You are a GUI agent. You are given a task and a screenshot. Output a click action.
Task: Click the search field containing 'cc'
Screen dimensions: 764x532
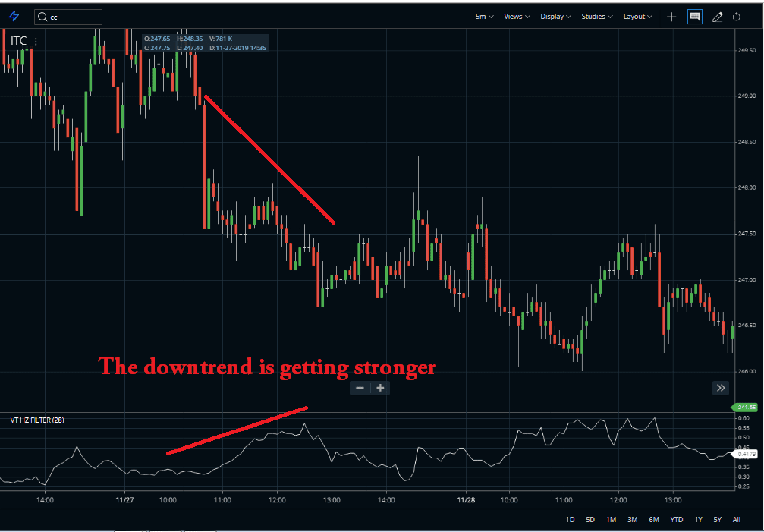(68, 17)
